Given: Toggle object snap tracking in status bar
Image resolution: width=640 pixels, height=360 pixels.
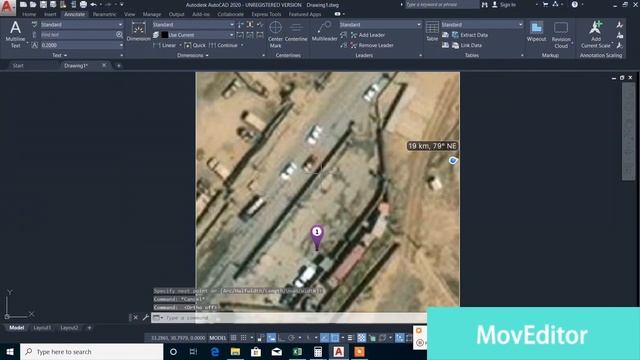Looking at the screenshot, I should [x=324, y=338].
